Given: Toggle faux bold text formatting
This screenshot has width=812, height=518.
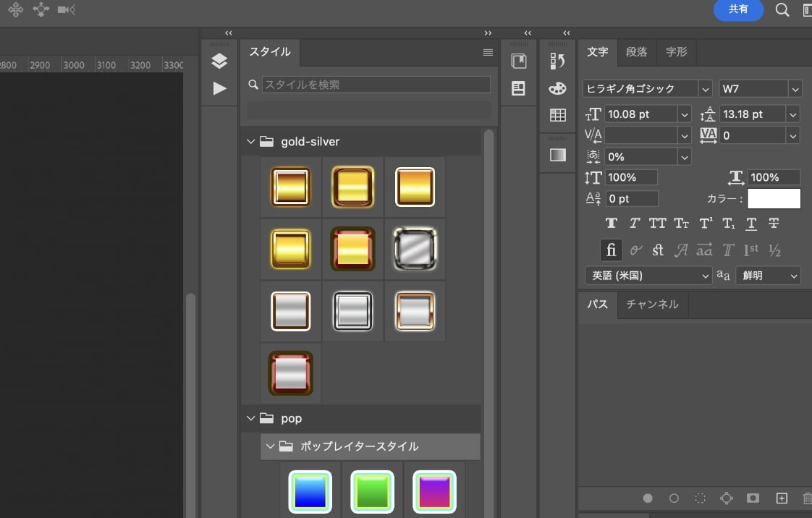Looking at the screenshot, I should [x=612, y=223].
